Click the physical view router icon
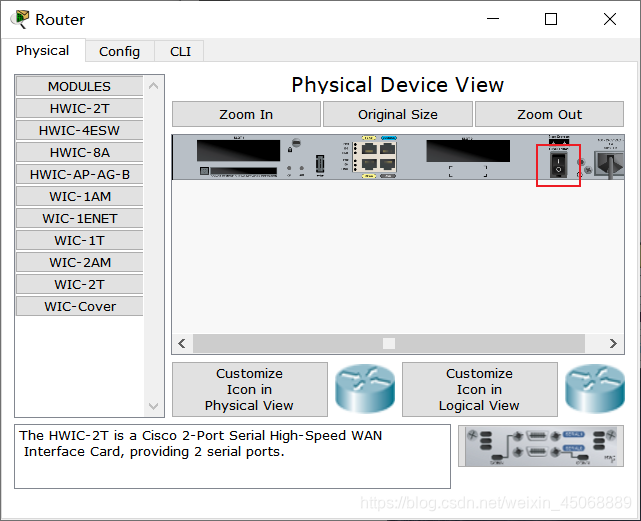641x521 pixels. coord(365,389)
